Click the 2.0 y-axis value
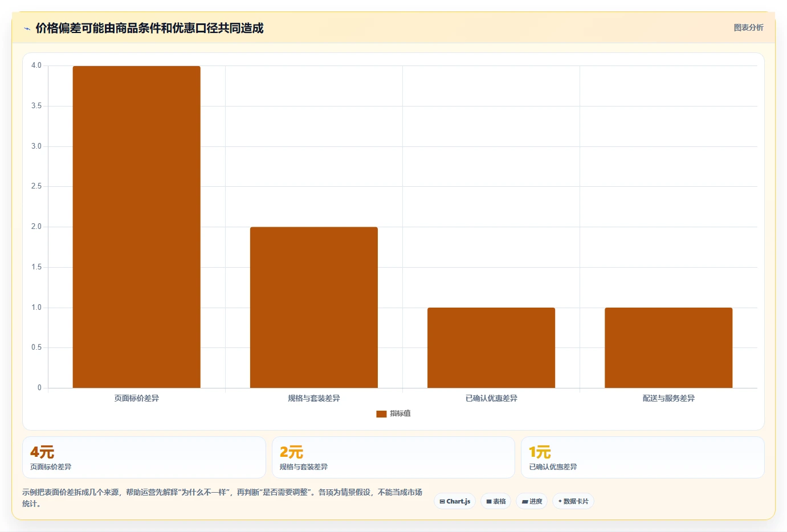Screen dimensions: 787x532 pyautogui.click(x=36, y=227)
